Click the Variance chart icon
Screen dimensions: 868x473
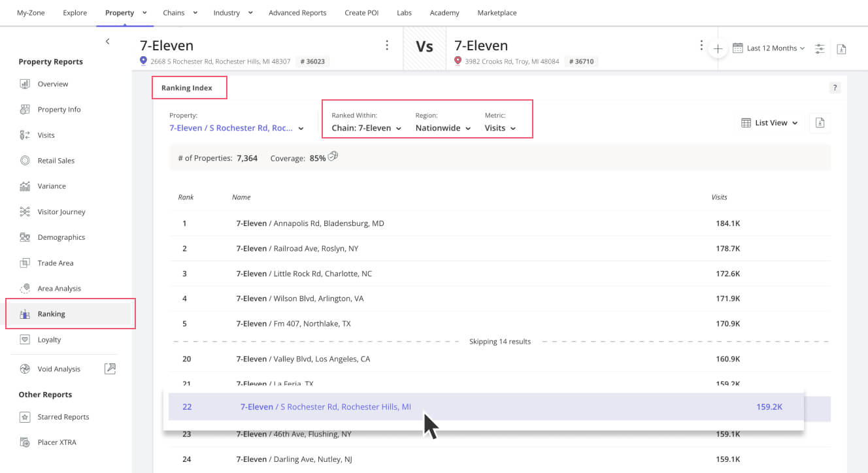[x=25, y=186]
